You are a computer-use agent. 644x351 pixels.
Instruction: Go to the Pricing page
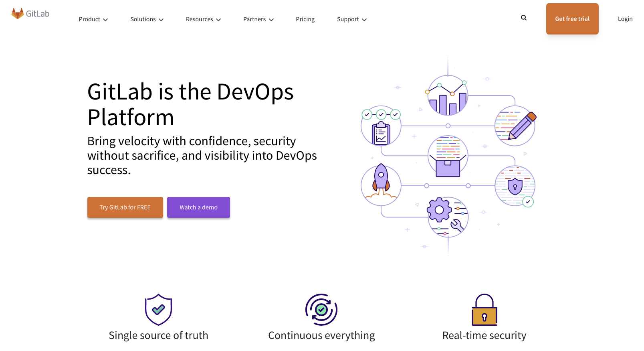tap(305, 19)
